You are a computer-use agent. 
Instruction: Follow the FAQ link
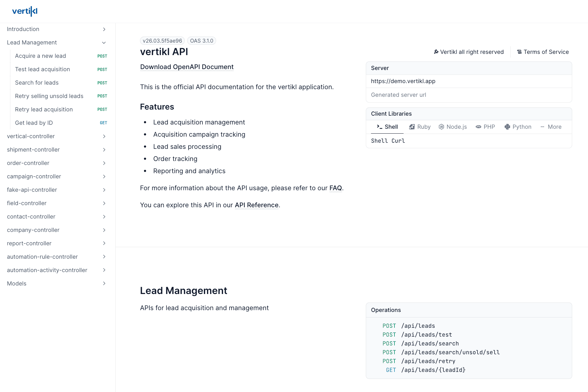pyautogui.click(x=336, y=188)
